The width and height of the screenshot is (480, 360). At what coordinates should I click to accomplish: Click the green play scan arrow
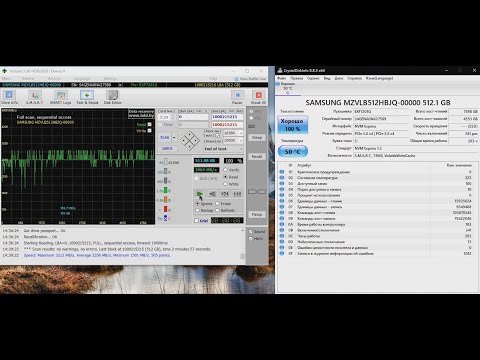pos(200,194)
